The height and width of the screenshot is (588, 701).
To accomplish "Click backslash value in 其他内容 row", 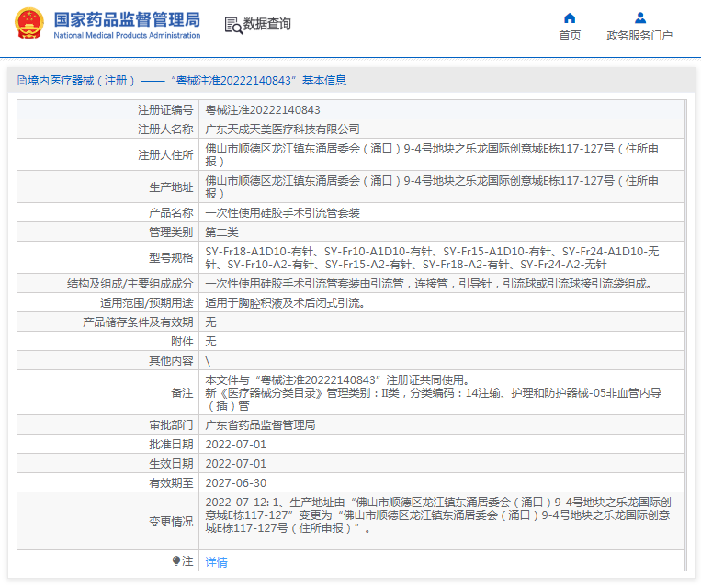I will pos(208,361).
